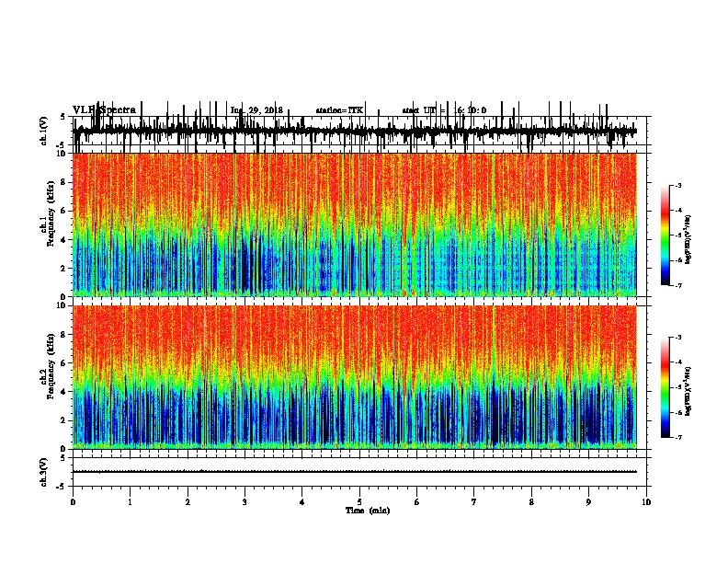Click the "station=ITK" header label
The image size is (728, 563).
coord(339,110)
